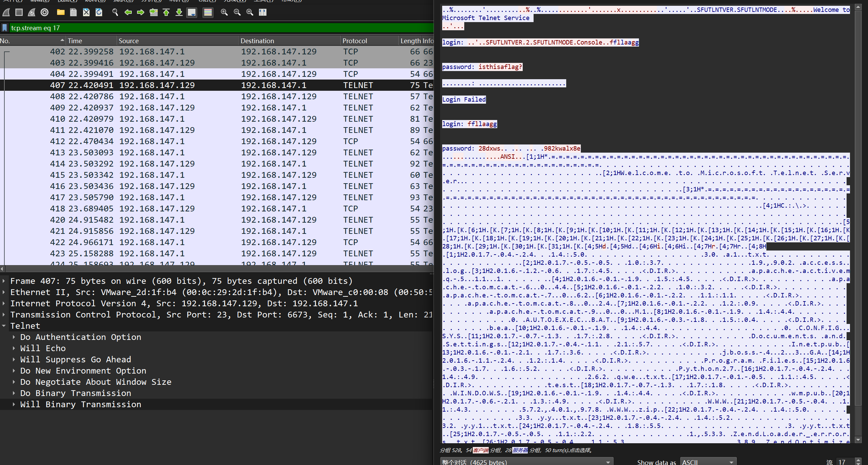868x465 pixels.
Task: Jump to last packet down arrow icon
Action: (179, 13)
